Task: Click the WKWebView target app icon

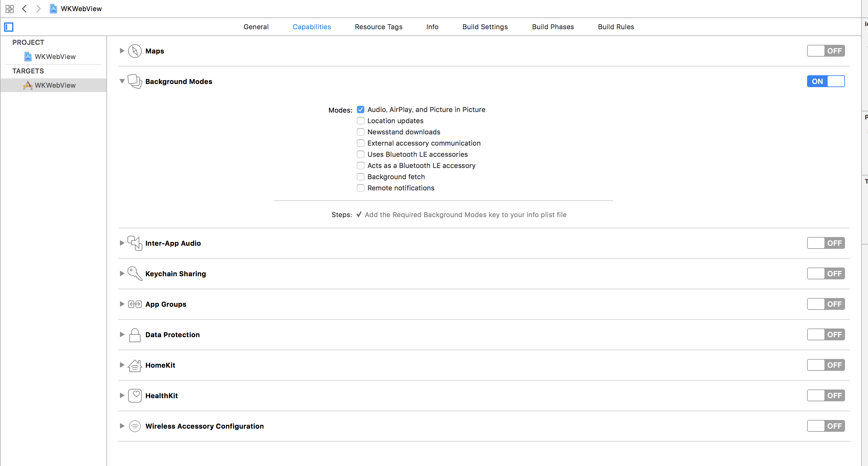Action: (28, 85)
